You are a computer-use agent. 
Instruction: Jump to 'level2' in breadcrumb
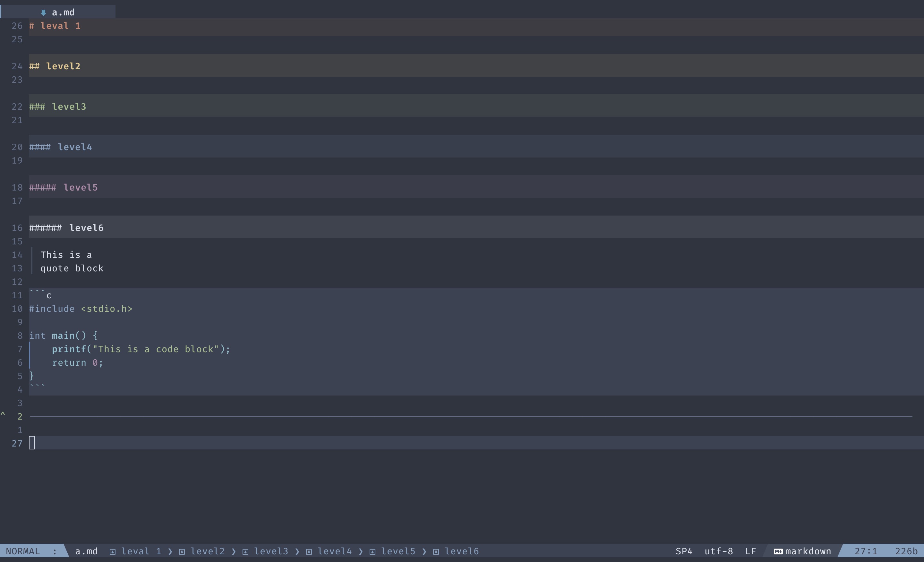(207, 551)
